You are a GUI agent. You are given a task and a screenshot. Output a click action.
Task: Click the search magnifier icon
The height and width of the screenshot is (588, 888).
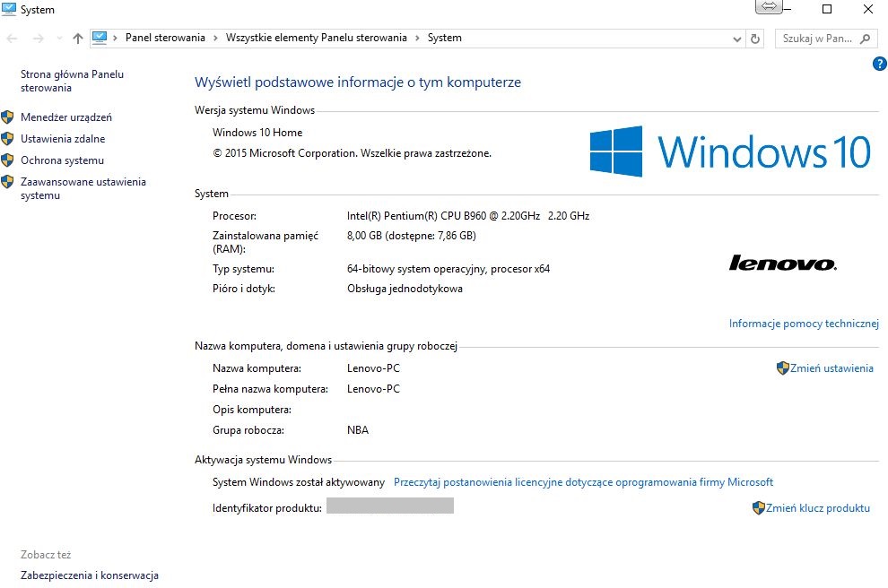865,39
